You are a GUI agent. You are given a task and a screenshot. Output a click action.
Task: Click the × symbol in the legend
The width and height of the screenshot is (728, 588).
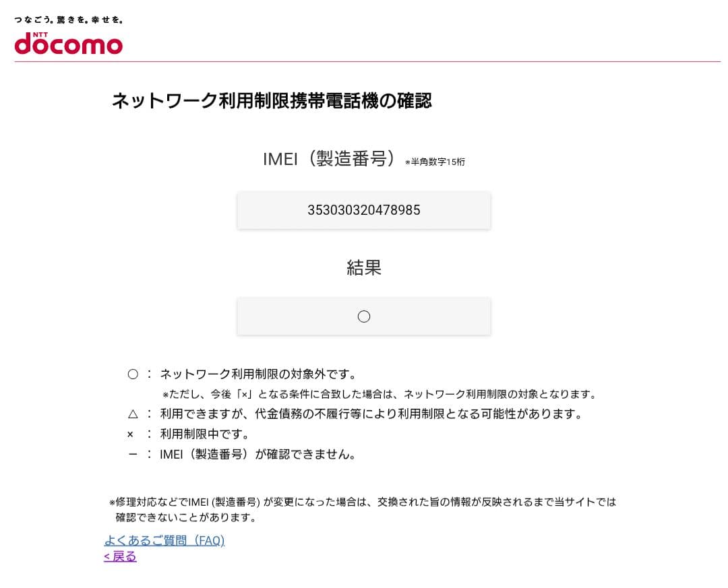coord(131,434)
